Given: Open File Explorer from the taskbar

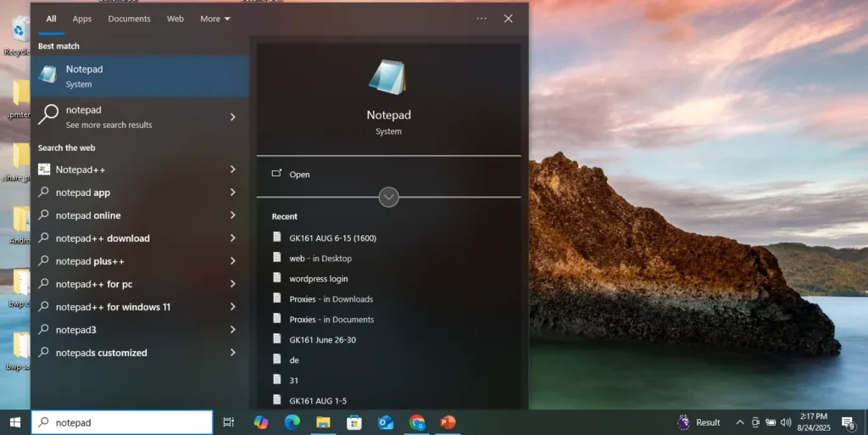Looking at the screenshot, I should point(323,422).
